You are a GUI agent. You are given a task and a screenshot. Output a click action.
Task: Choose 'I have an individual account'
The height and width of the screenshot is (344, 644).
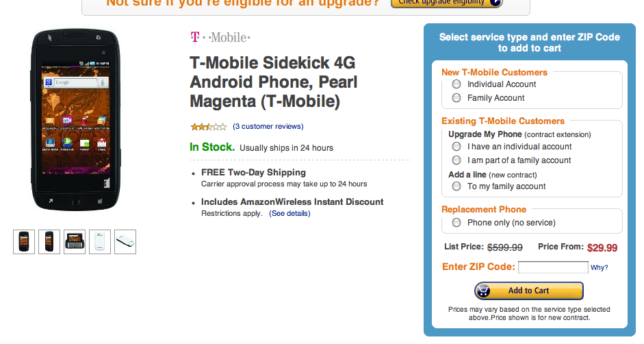pos(456,147)
